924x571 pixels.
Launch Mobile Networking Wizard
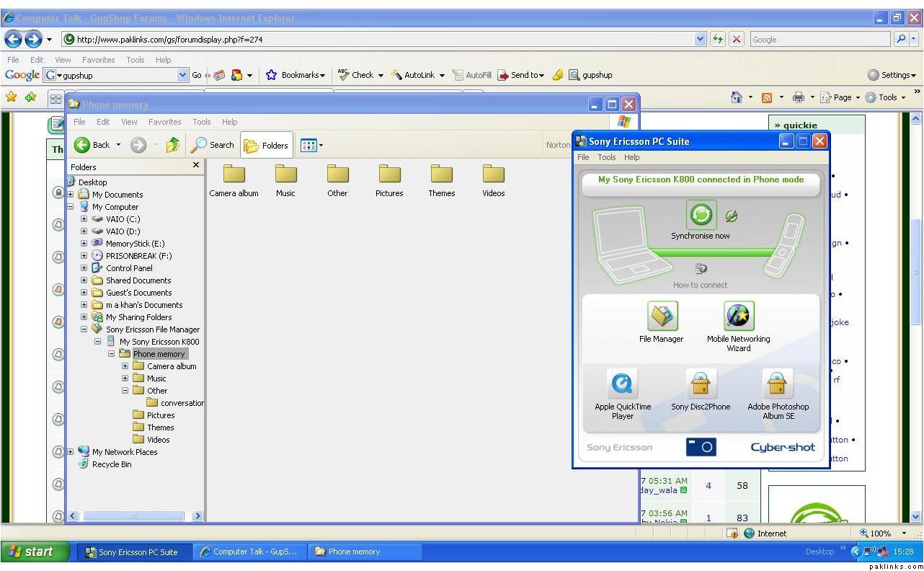[x=738, y=317]
